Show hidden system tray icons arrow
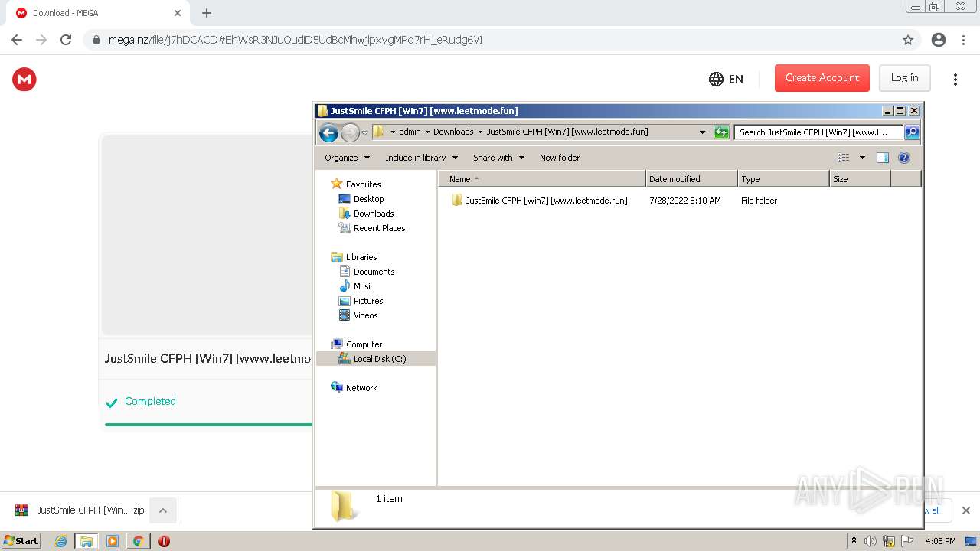Image resolution: width=980 pixels, height=551 pixels. 854,541
